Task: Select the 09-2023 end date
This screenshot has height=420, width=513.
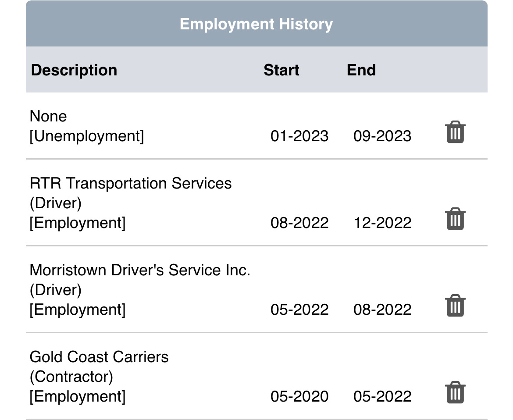Action: point(382,136)
